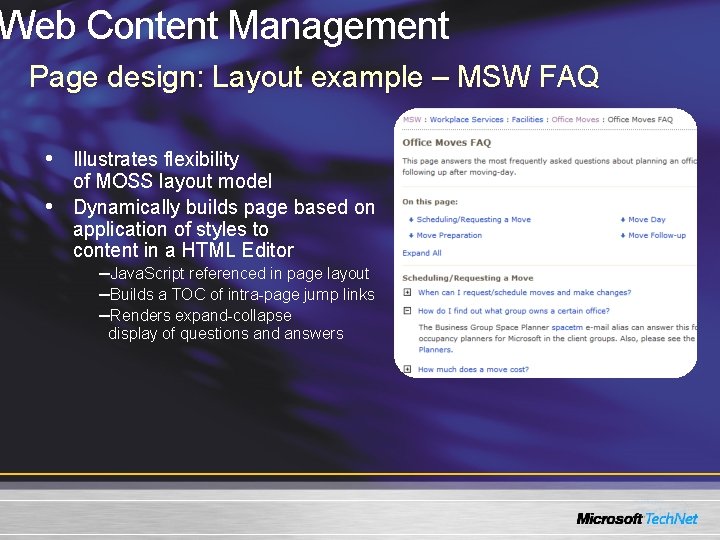Click the 'Office Moves FAQ' page heading

446,142
